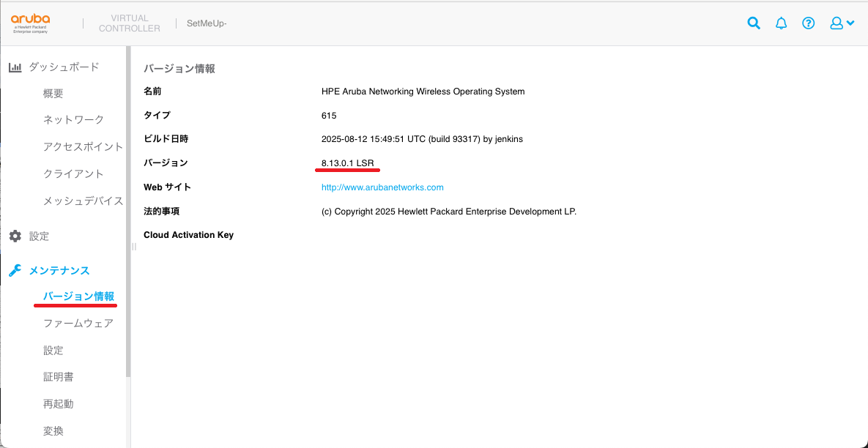Expand the user account dropdown chevron
Image resolution: width=868 pixels, height=448 pixels.
tap(849, 23)
